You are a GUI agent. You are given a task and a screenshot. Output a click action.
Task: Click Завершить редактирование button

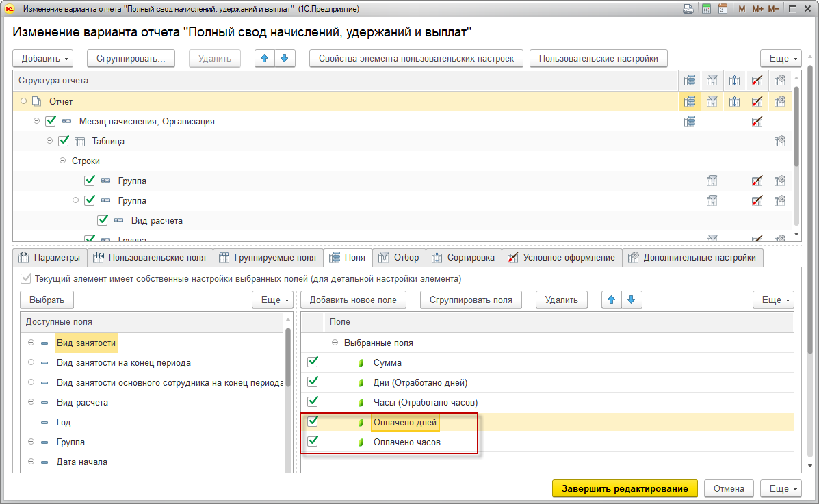[x=625, y=488]
